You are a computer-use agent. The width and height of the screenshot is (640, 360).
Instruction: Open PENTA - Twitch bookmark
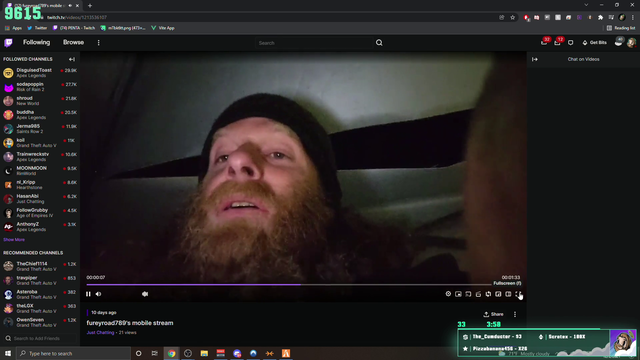pyautogui.click(x=74, y=28)
